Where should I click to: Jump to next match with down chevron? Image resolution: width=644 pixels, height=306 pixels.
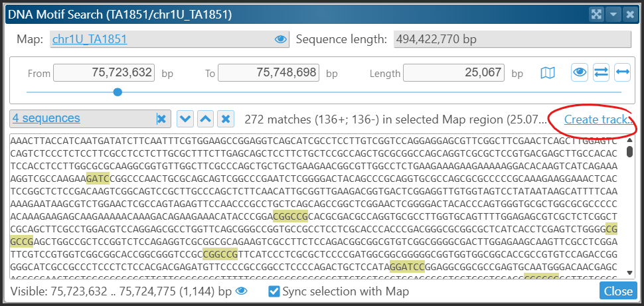coord(185,119)
